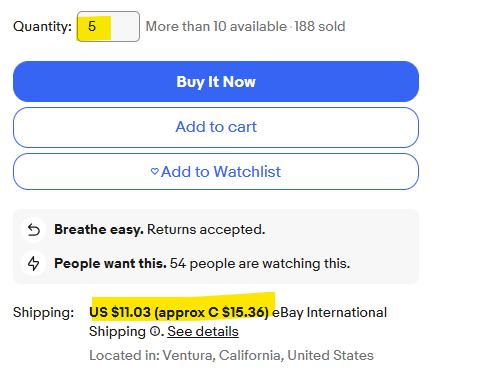The height and width of the screenshot is (376, 482).
Task: Click the 'Breathe easy.' bold text
Action: click(x=99, y=229)
